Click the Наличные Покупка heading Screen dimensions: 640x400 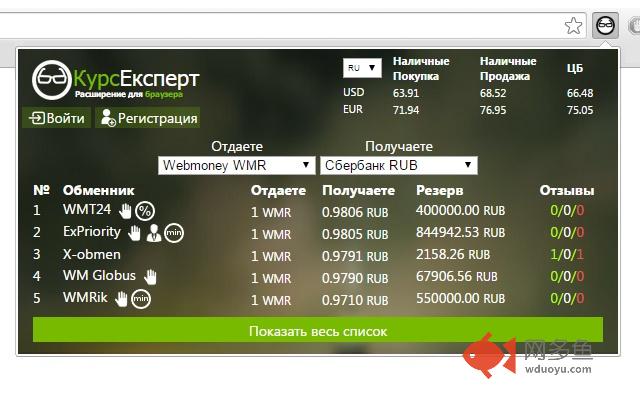(421, 69)
